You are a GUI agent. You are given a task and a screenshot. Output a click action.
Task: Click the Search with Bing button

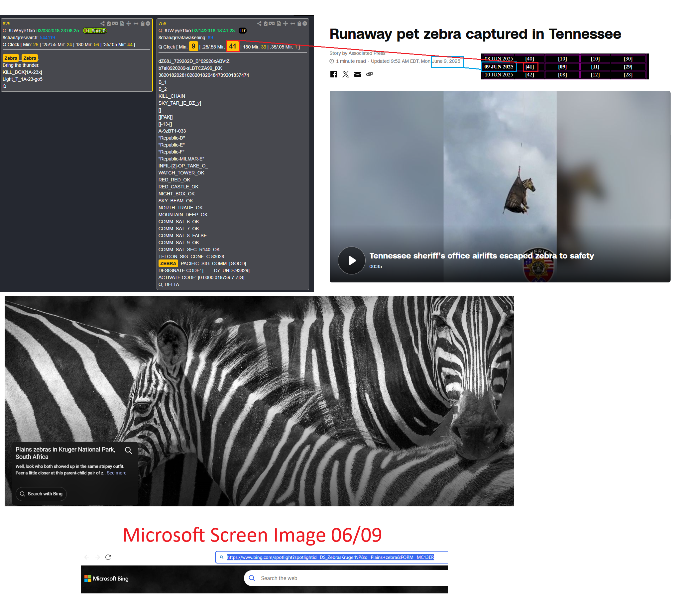(x=41, y=494)
